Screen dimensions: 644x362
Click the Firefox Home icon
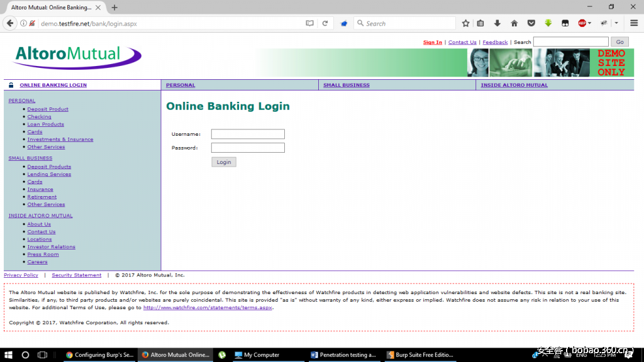click(515, 23)
